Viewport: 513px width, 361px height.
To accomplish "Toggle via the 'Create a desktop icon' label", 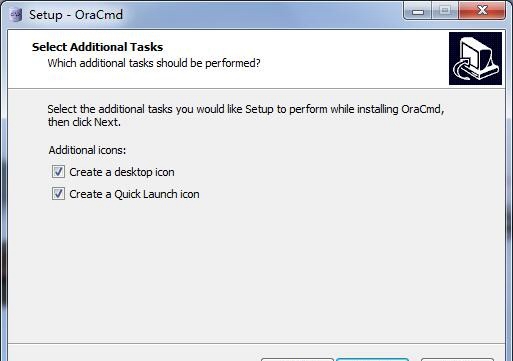I will click(122, 172).
